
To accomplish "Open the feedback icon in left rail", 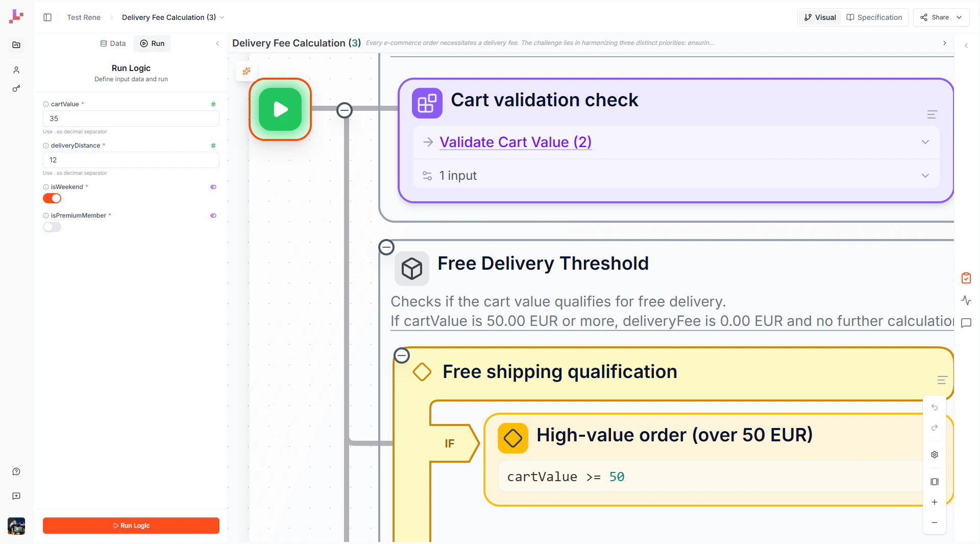I will click(x=16, y=496).
